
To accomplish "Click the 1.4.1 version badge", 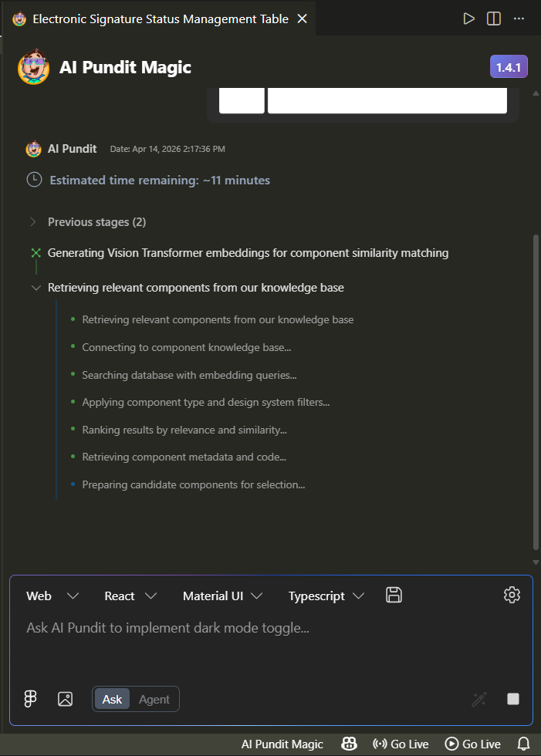I will click(x=509, y=67).
